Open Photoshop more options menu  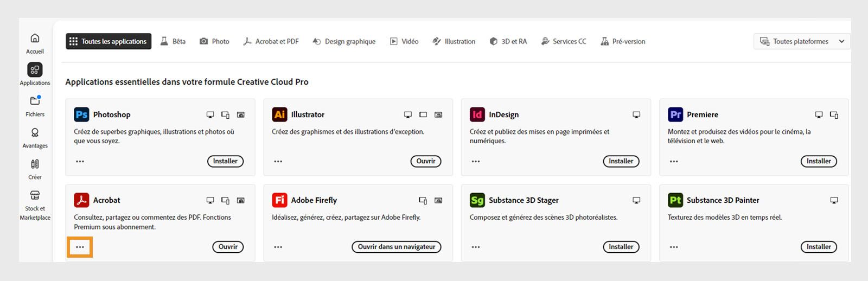click(x=80, y=161)
